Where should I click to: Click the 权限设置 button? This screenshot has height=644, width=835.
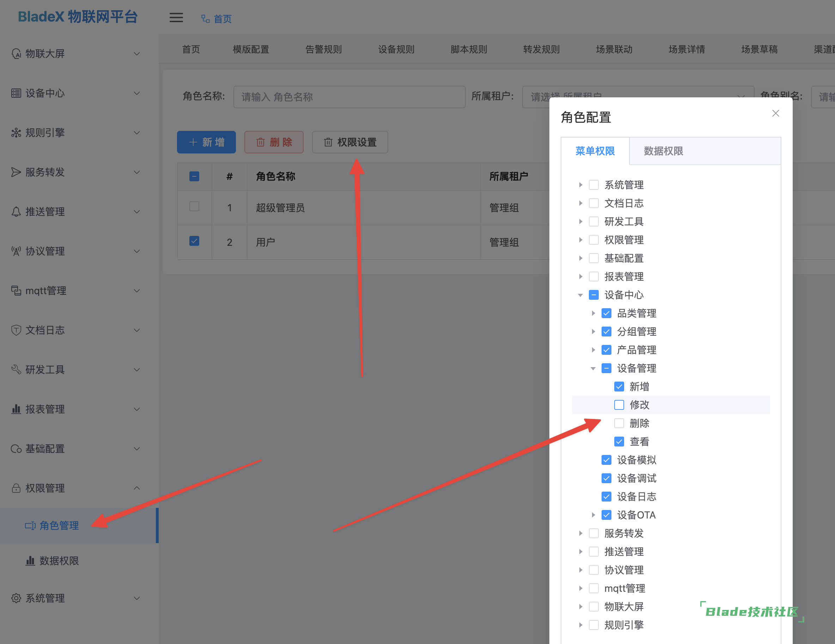[350, 142]
